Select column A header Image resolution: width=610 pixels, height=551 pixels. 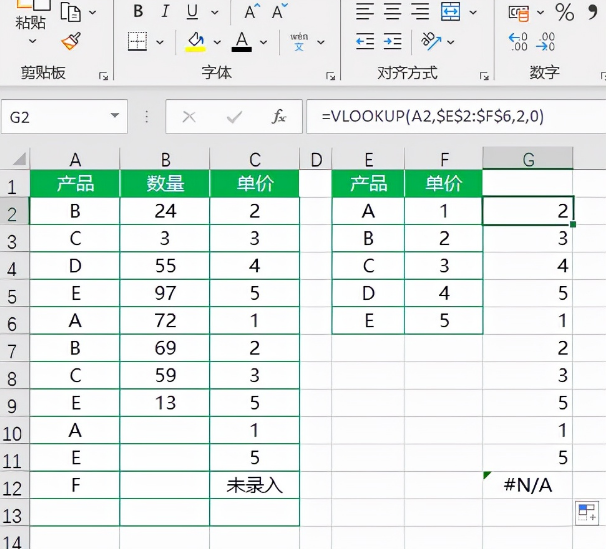75,159
